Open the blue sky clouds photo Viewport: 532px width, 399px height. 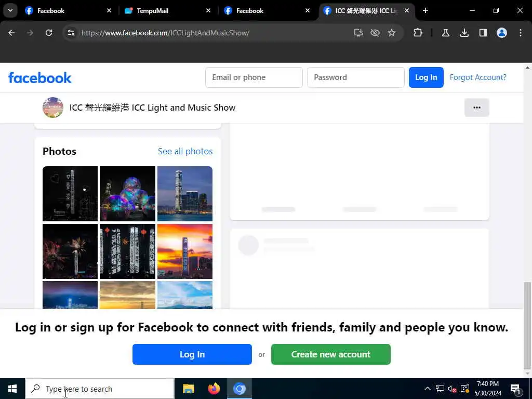pyautogui.click(x=185, y=295)
